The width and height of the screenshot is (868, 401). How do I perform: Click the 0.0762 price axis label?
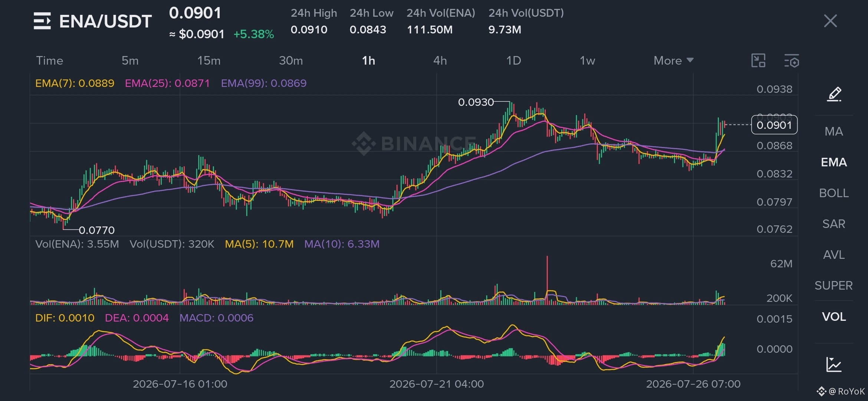[x=775, y=229]
